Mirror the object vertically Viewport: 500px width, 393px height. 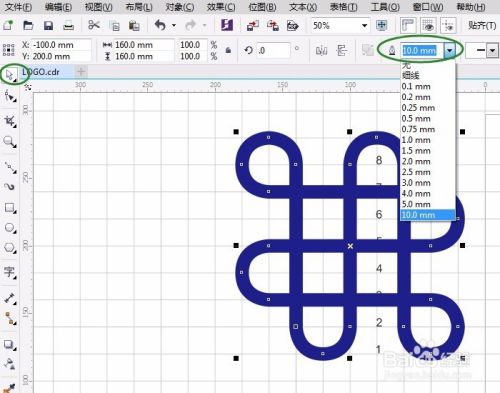pyautogui.click(x=341, y=51)
